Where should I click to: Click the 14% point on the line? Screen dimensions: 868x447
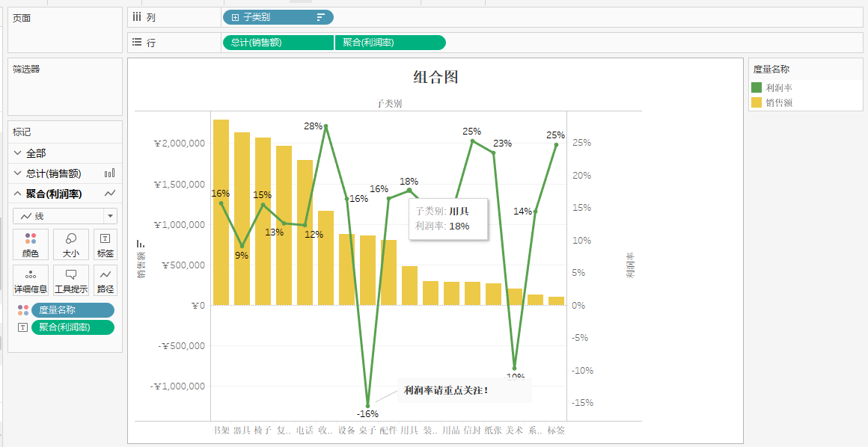coord(535,212)
